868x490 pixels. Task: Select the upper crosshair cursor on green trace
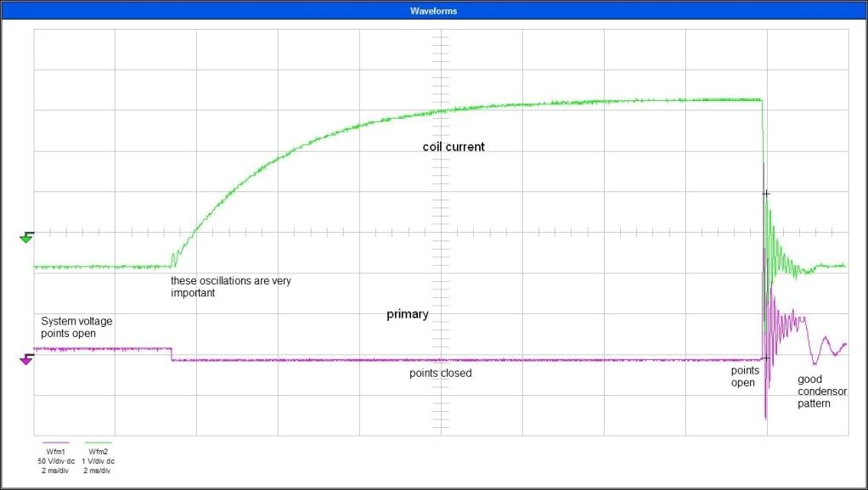[x=766, y=194]
